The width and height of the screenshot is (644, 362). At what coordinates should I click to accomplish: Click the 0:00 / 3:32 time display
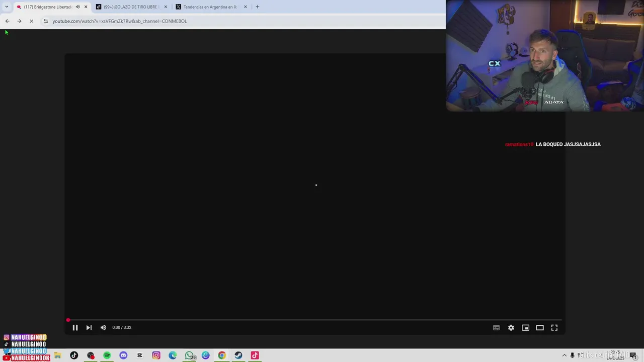pos(122,327)
